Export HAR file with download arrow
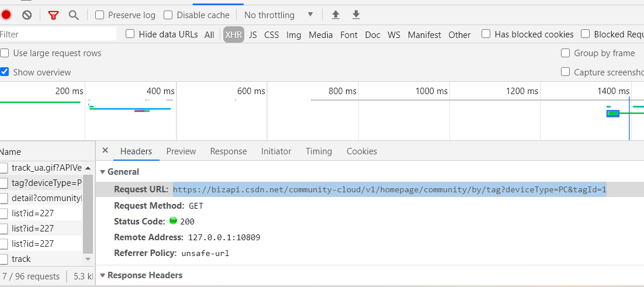644x287 pixels. [x=356, y=15]
